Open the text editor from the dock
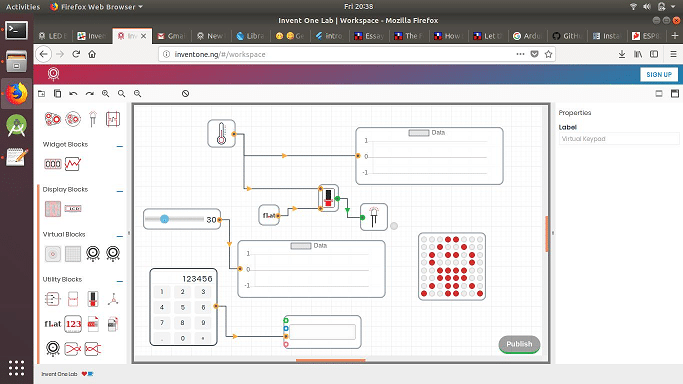 point(17,157)
